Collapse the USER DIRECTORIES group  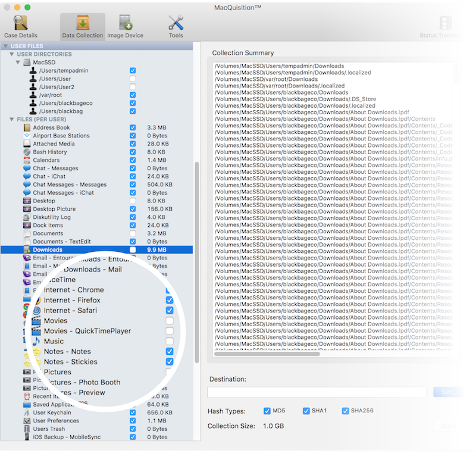tap(11, 54)
